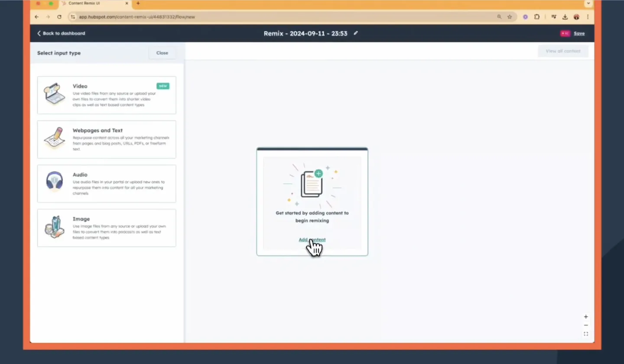Screen dimensions: 624x364
Task: Click the Add content link
Action: (312, 240)
